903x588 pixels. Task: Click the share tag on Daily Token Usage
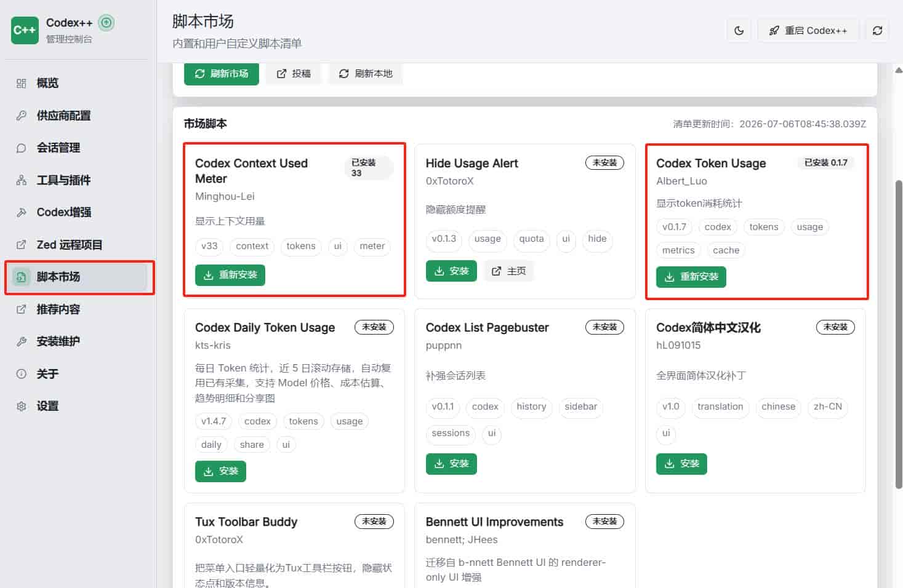[x=252, y=445]
